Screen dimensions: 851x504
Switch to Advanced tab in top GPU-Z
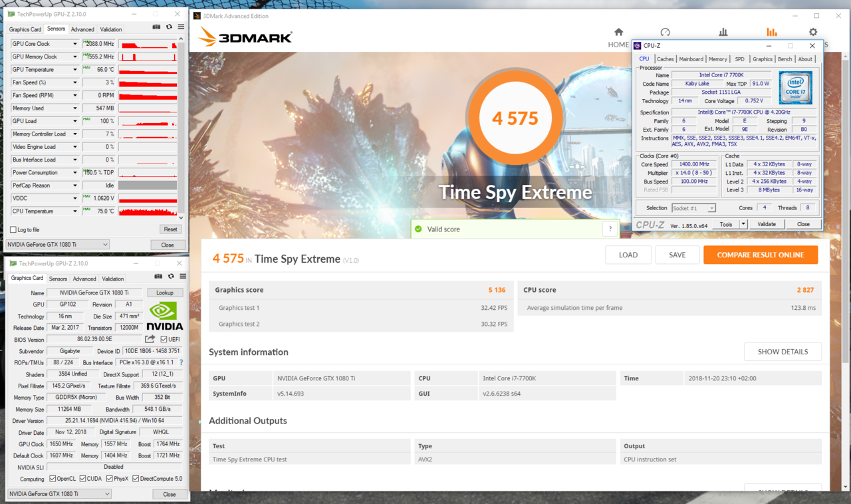tap(82, 29)
